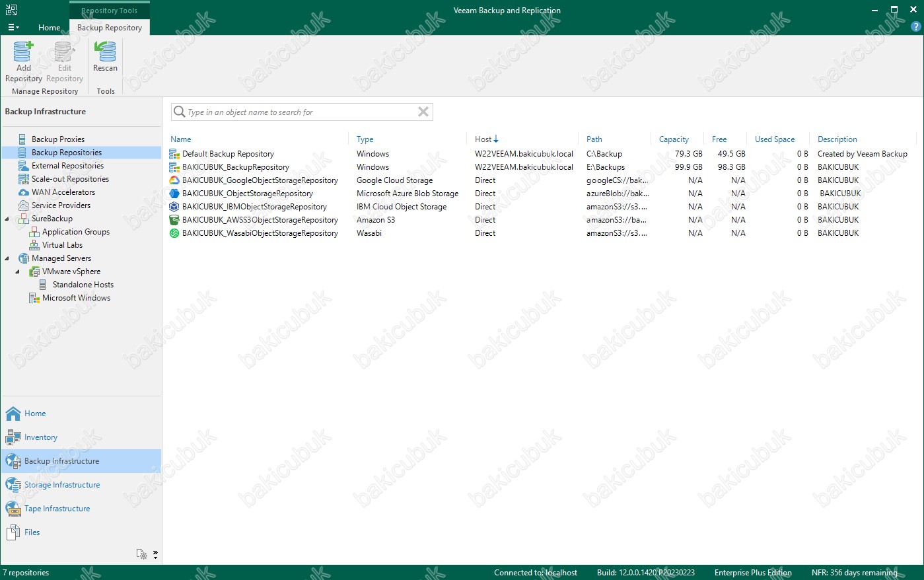Open the Storage Infrastructure view
Image resolution: width=924 pixels, height=580 pixels.
[x=62, y=485]
